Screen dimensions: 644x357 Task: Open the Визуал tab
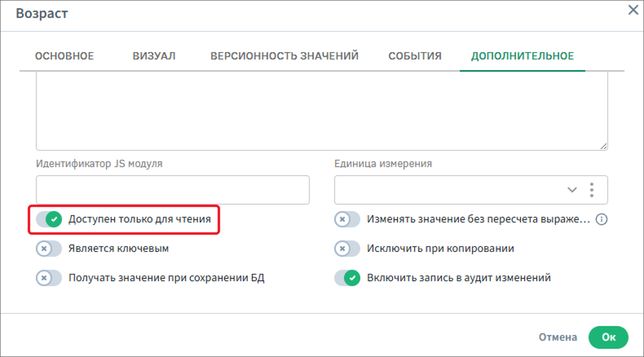(154, 56)
